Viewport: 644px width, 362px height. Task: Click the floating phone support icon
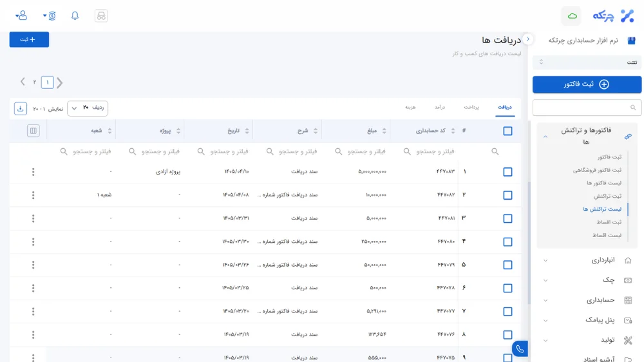(520, 349)
